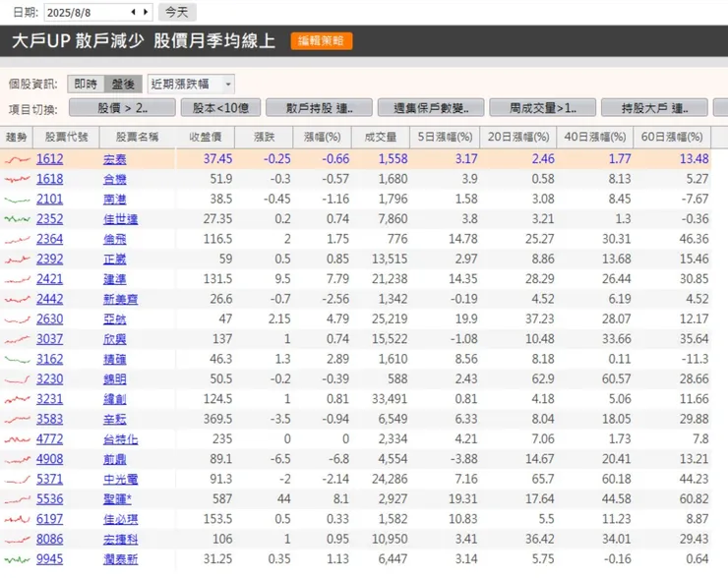
Task: Open stock name 台特化 link
Action: point(120,439)
